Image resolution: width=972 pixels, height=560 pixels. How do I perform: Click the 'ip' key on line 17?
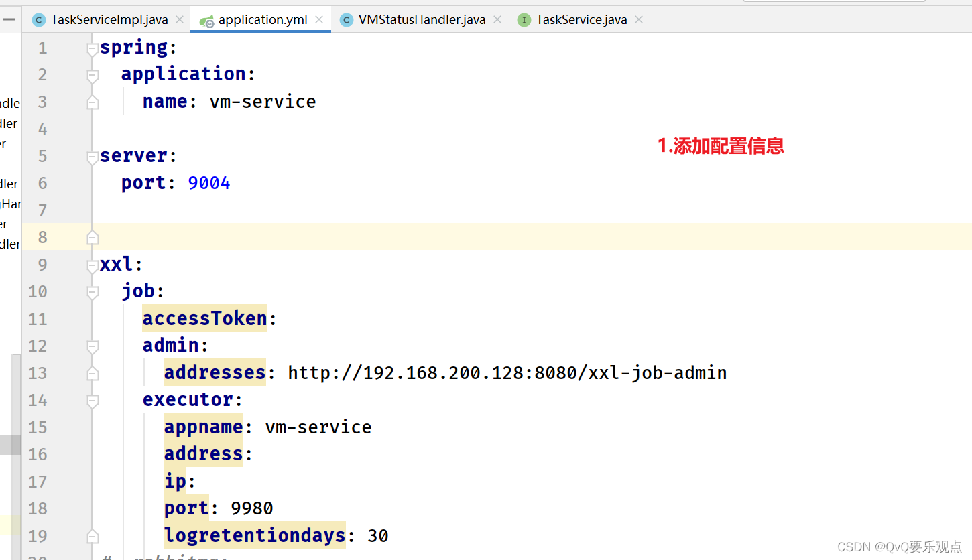tap(176, 481)
